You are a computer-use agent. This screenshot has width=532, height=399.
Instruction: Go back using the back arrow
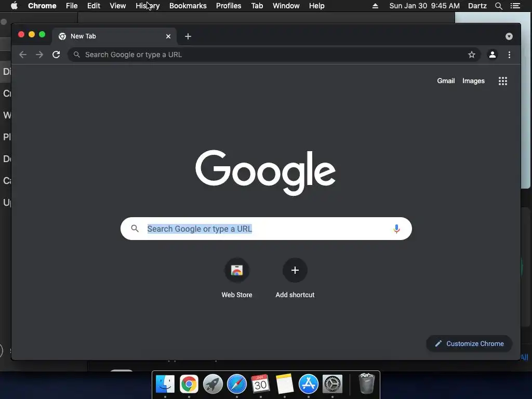pos(23,55)
